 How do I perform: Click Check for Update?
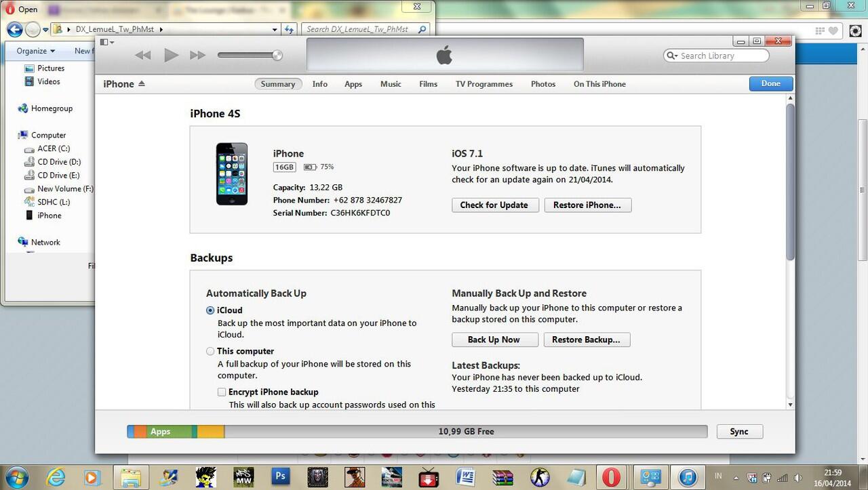pyautogui.click(x=495, y=205)
